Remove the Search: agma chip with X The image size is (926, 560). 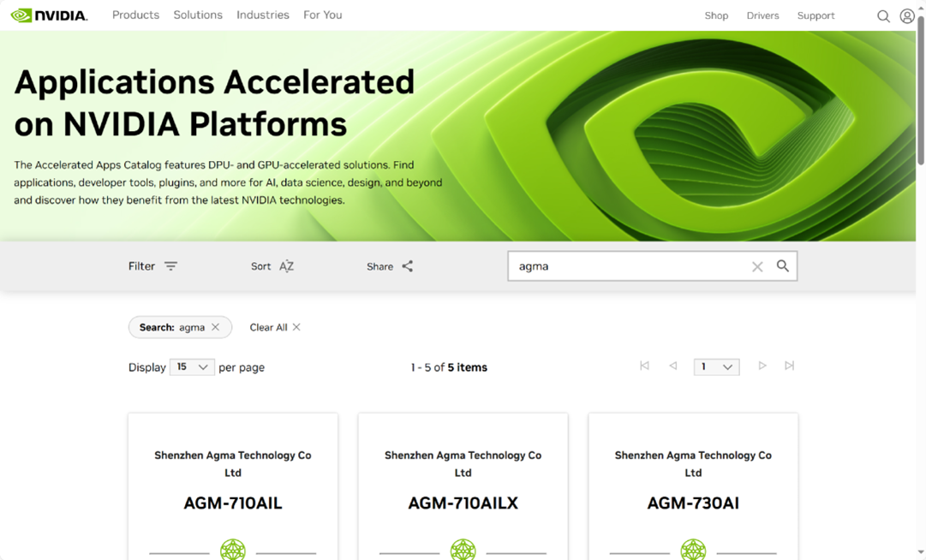point(216,327)
